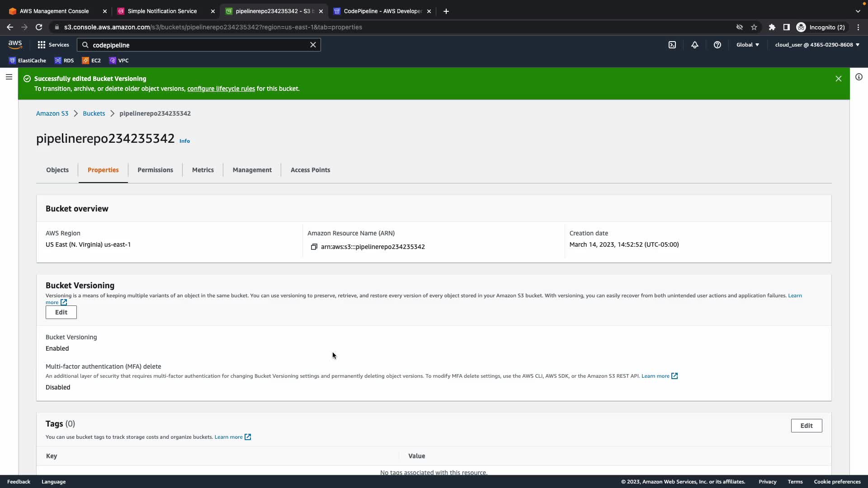This screenshot has width=868, height=488.
Task: Switch to the Management tab
Action: point(252,170)
